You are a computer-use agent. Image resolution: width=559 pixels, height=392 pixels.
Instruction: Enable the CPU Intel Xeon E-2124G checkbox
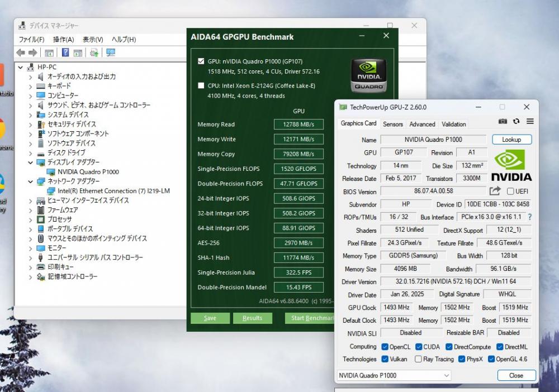[201, 85]
